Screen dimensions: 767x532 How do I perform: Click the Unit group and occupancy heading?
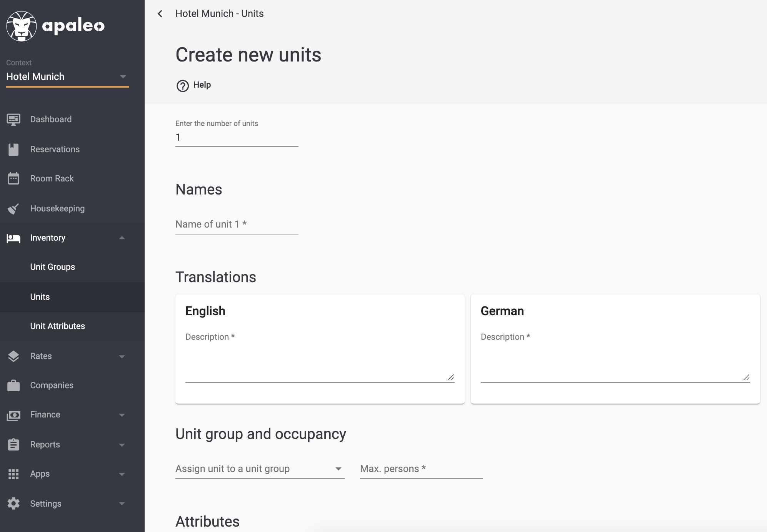pyautogui.click(x=261, y=434)
